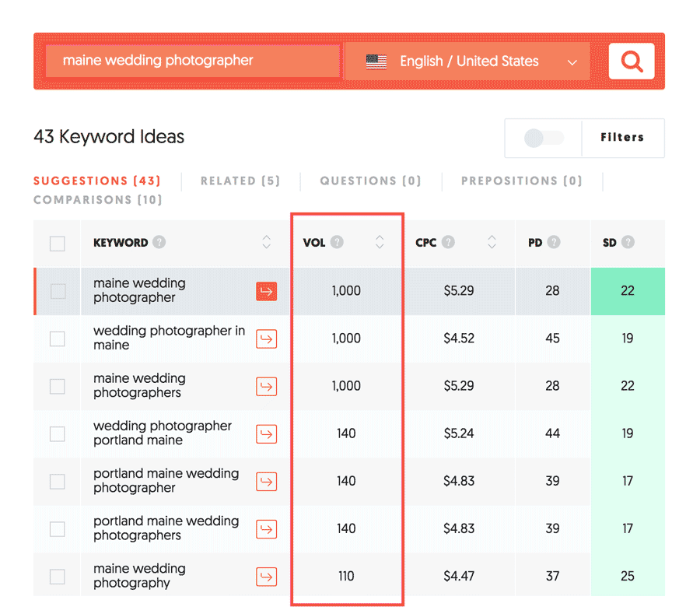Click help icon next to CPC header
The width and height of the screenshot is (700, 607).
[x=448, y=242]
